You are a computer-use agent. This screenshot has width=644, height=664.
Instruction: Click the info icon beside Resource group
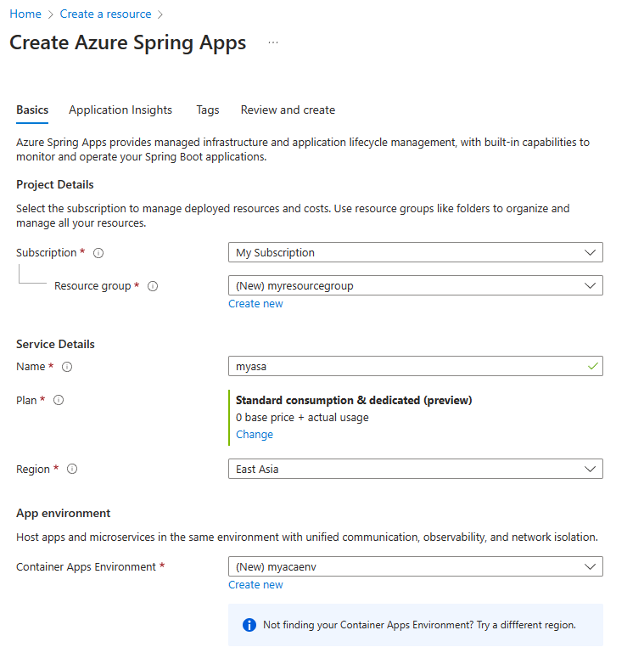coord(153,286)
